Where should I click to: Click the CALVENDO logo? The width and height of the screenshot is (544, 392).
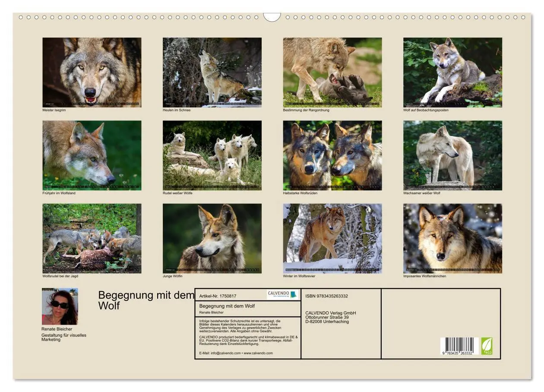coord(282,294)
